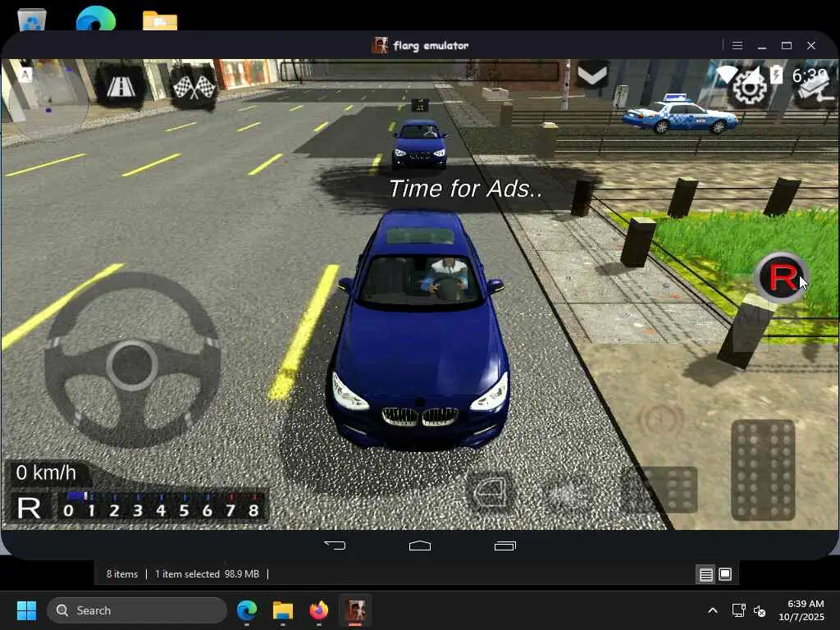Viewport: 840px width, 630px height.
Task: Click the R gear indicator box
Action: click(x=29, y=507)
